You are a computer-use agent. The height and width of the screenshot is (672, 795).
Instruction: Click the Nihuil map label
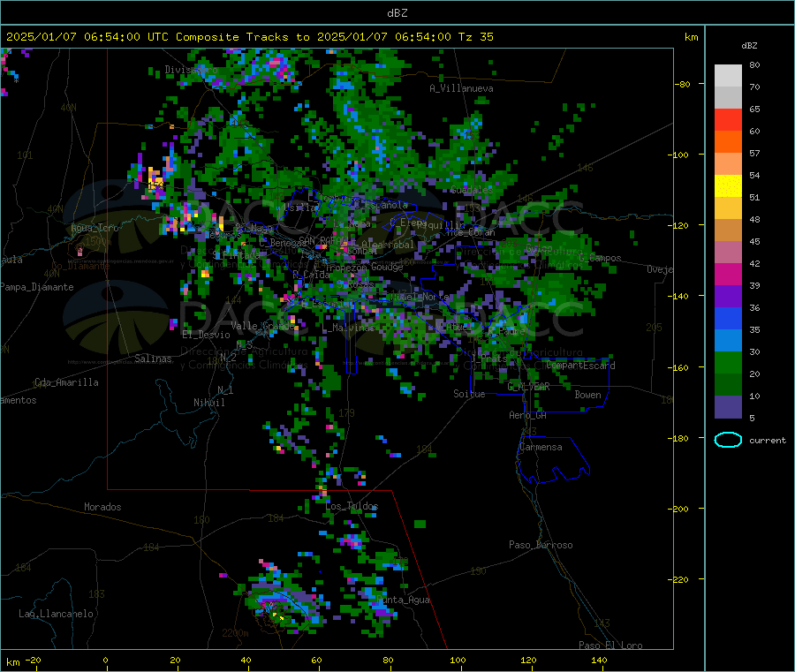click(x=208, y=403)
